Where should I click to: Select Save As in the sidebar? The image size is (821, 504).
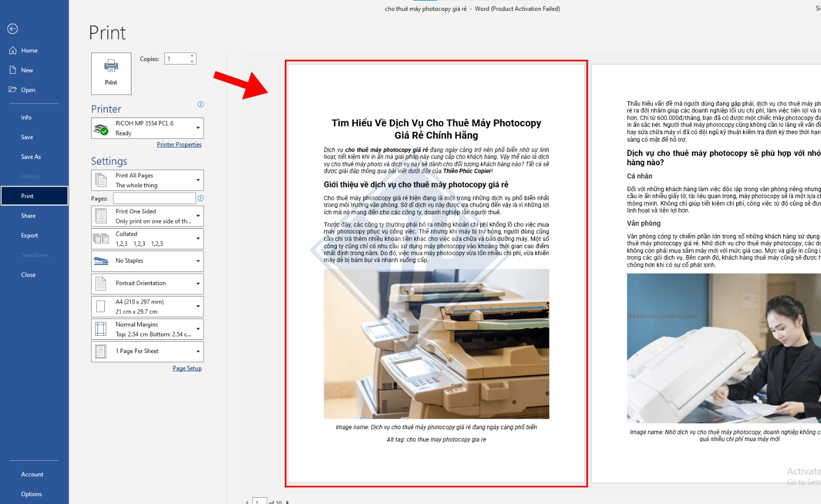coord(31,157)
